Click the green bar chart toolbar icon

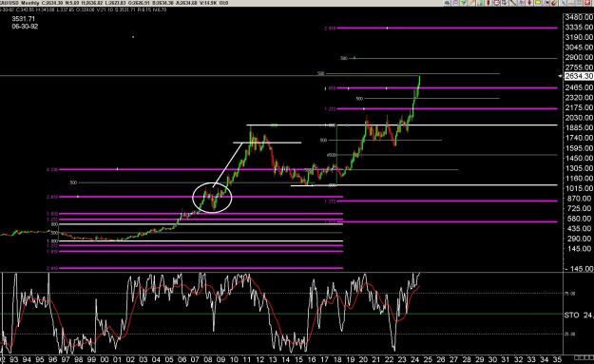(x=480, y=3)
